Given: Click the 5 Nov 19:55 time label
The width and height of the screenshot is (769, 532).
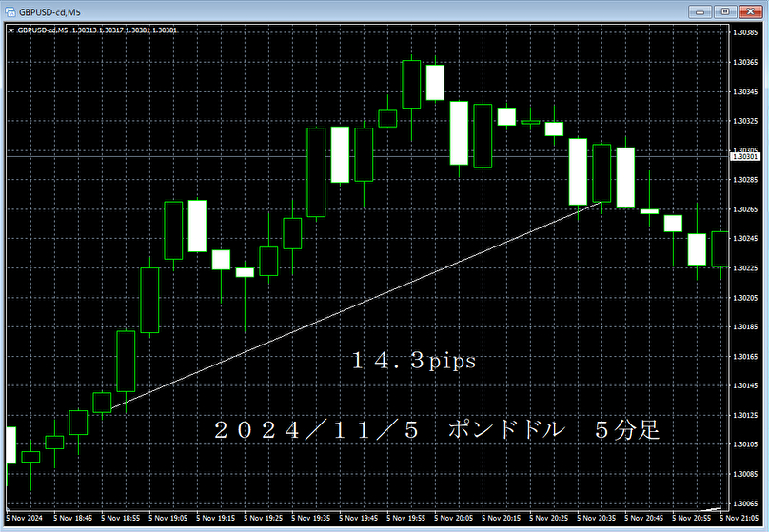Looking at the screenshot, I should 405,518.
